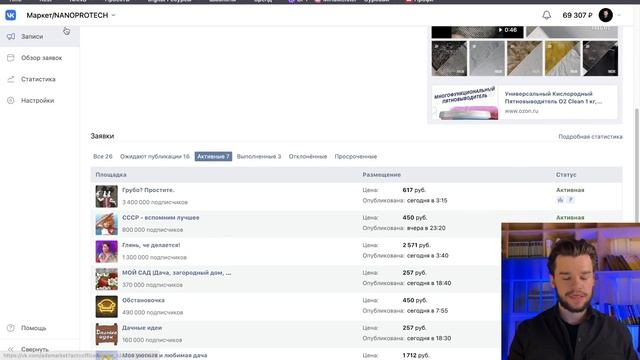Click star icon under Активная status
The width and height of the screenshot is (640, 360).
click(560, 200)
